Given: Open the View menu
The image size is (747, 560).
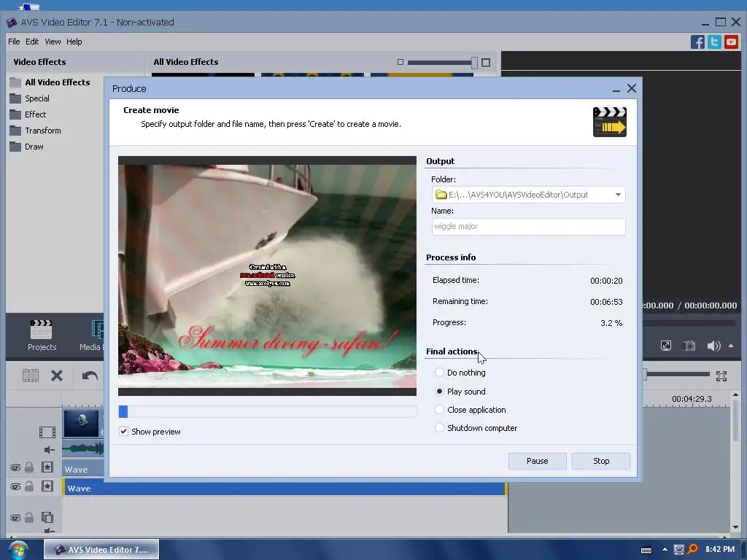Looking at the screenshot, I should (x=53, y=42).
